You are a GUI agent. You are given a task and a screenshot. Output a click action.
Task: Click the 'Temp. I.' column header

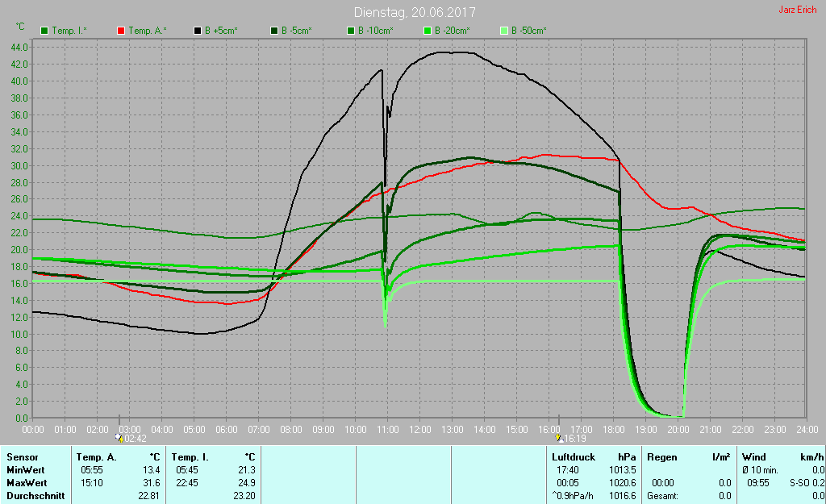(x=190, y=457)
